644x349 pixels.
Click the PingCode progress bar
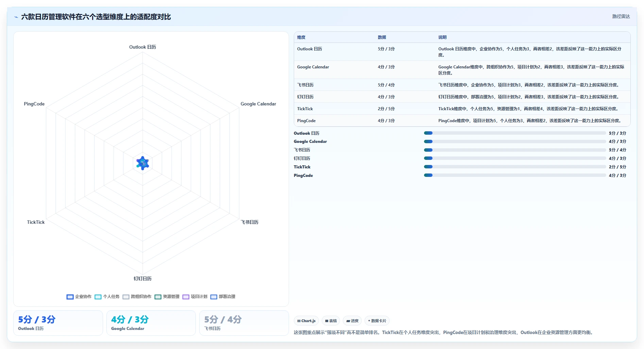(x=515, y=175)
